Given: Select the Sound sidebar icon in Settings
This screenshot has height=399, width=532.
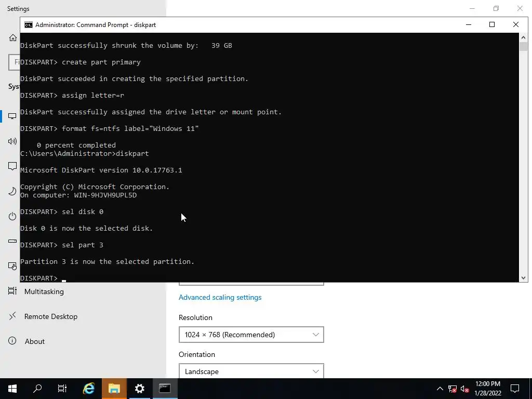Looking at the screenshot, I should 12,141.
